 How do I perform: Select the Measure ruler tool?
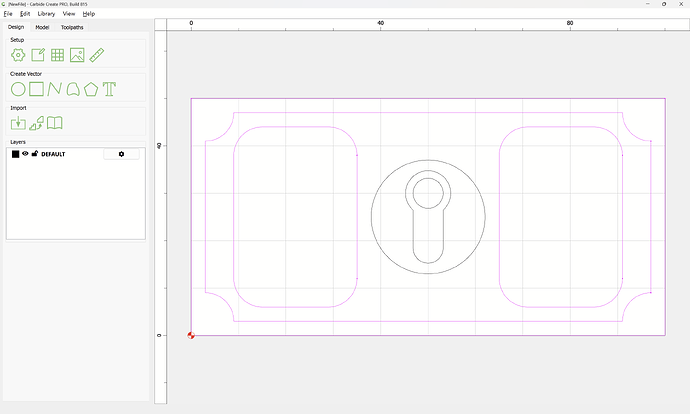[x=97, y=55]
